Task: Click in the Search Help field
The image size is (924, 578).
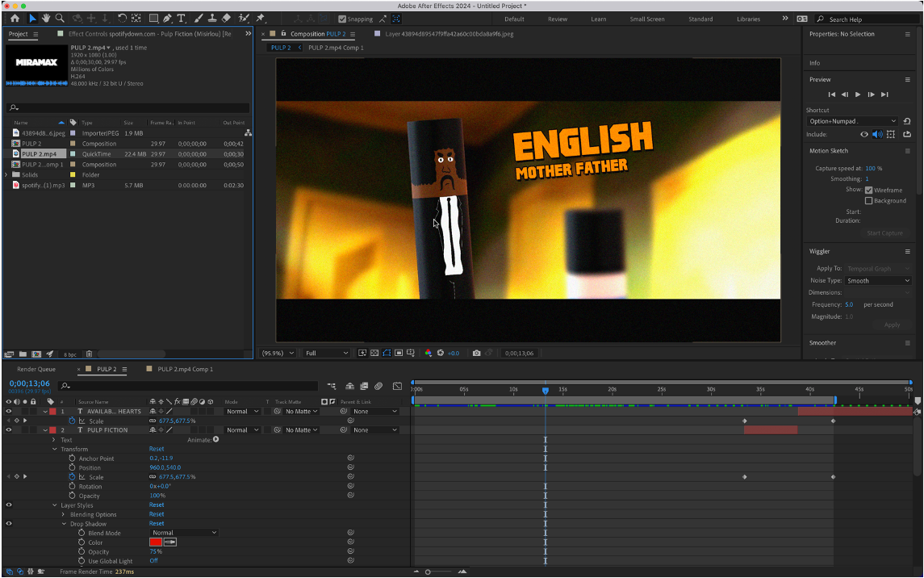Action: click(x=868, y=19)
